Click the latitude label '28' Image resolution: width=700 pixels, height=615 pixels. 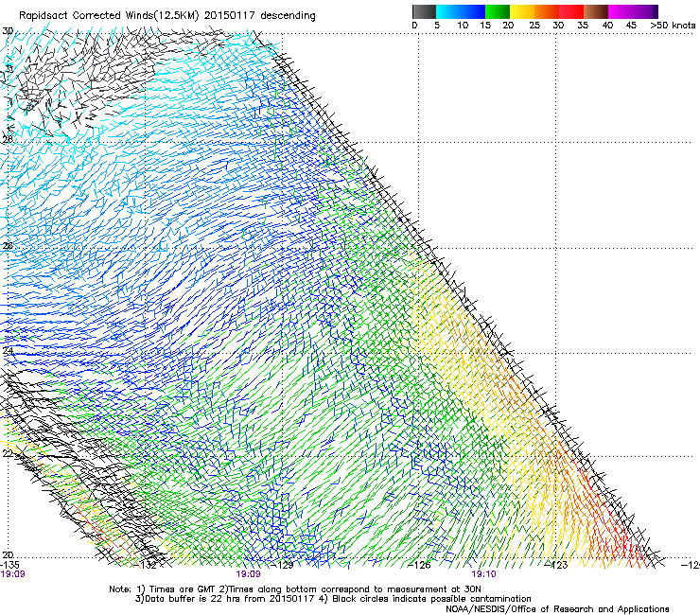click(8, 140)
